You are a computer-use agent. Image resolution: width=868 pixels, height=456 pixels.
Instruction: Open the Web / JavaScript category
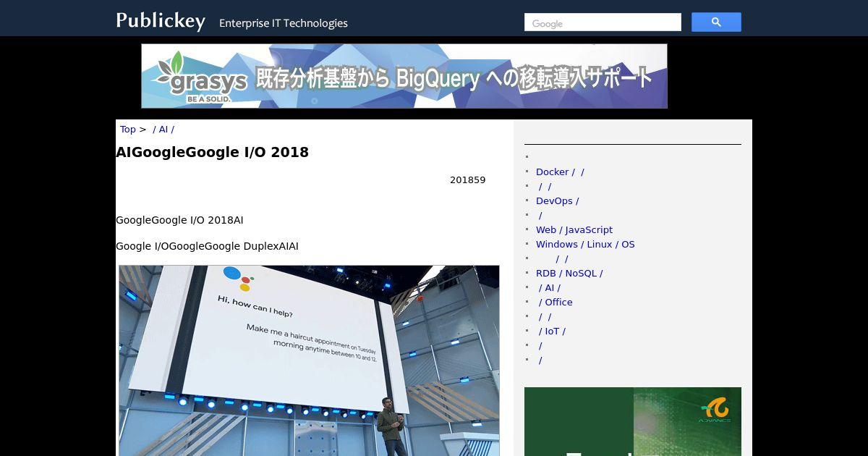[x=574, y=230]
